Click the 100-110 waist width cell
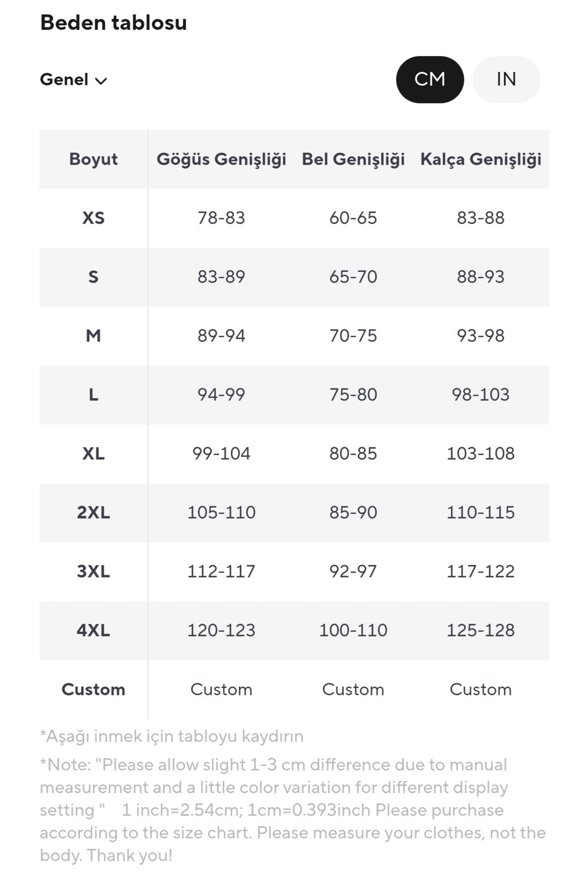588x882 pixels. [x=353, y=630]
